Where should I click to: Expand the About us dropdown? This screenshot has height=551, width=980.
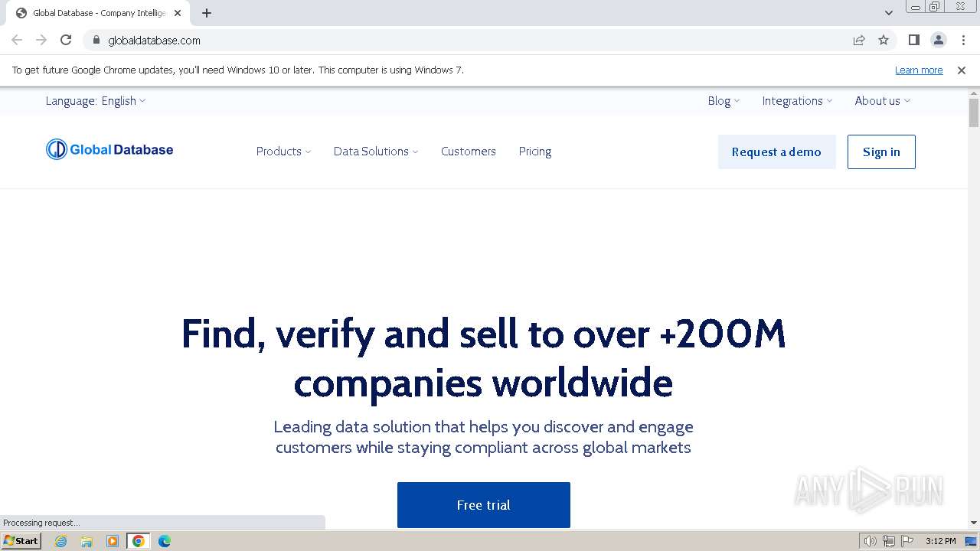click(x=883, y=101)
